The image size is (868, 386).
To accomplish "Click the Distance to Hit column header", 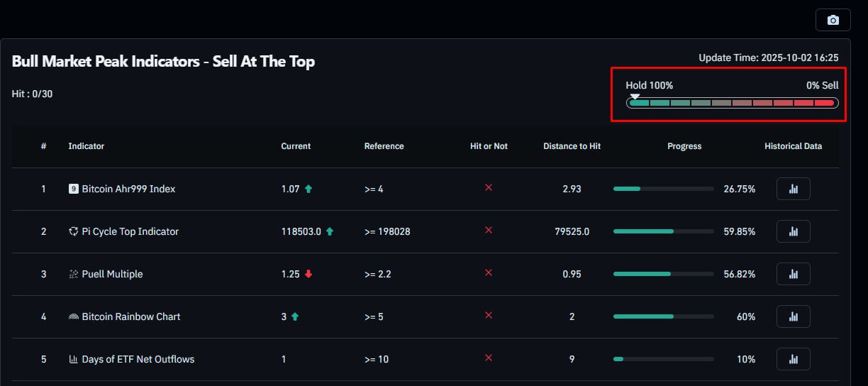I will tap(572, 147).
